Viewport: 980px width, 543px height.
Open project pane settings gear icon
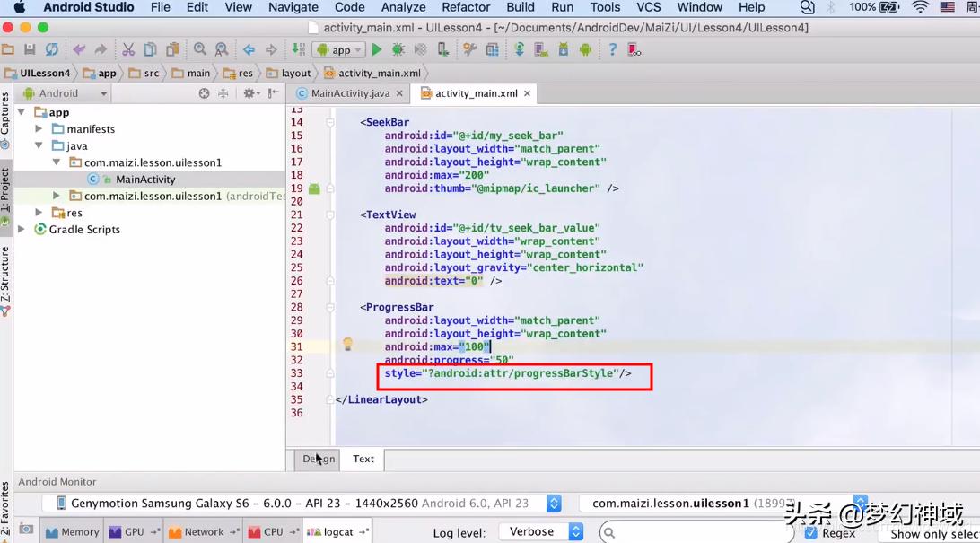250,93
